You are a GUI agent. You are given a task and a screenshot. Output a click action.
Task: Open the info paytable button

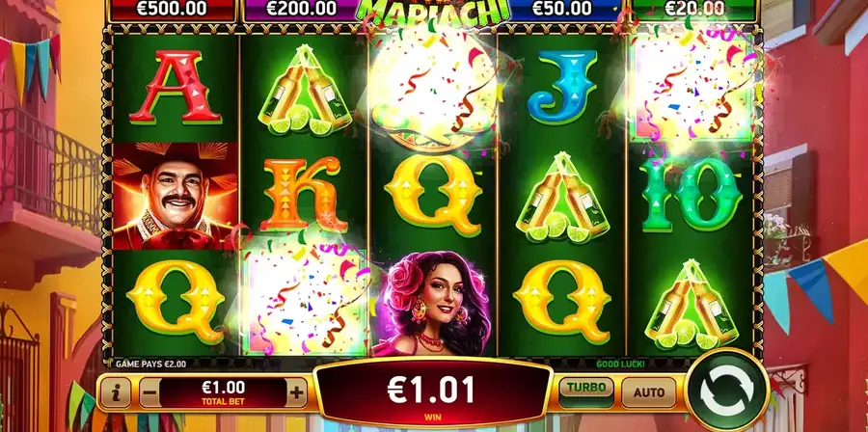pos(117,393)
